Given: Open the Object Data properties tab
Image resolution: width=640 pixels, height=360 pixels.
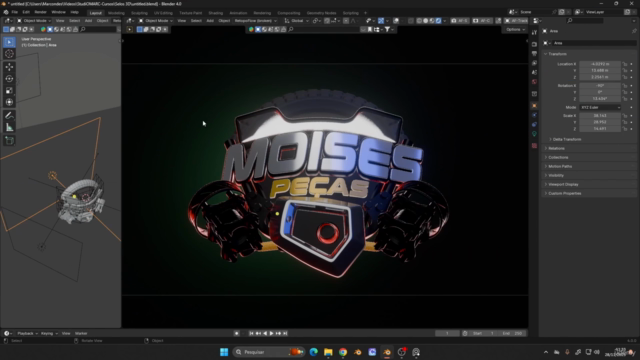Looking at the screenshot, I should [534, 134].
